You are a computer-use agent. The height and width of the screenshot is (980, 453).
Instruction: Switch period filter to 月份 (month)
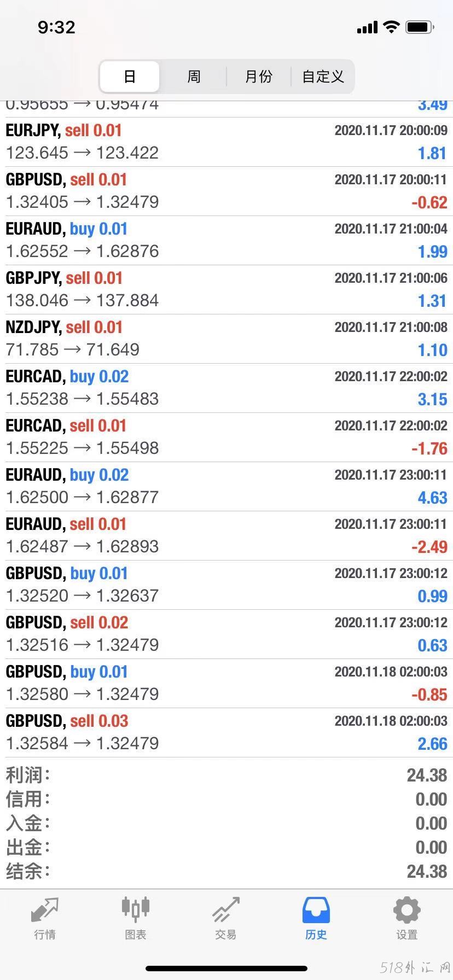pyautogui.click(x=259, y=77)
